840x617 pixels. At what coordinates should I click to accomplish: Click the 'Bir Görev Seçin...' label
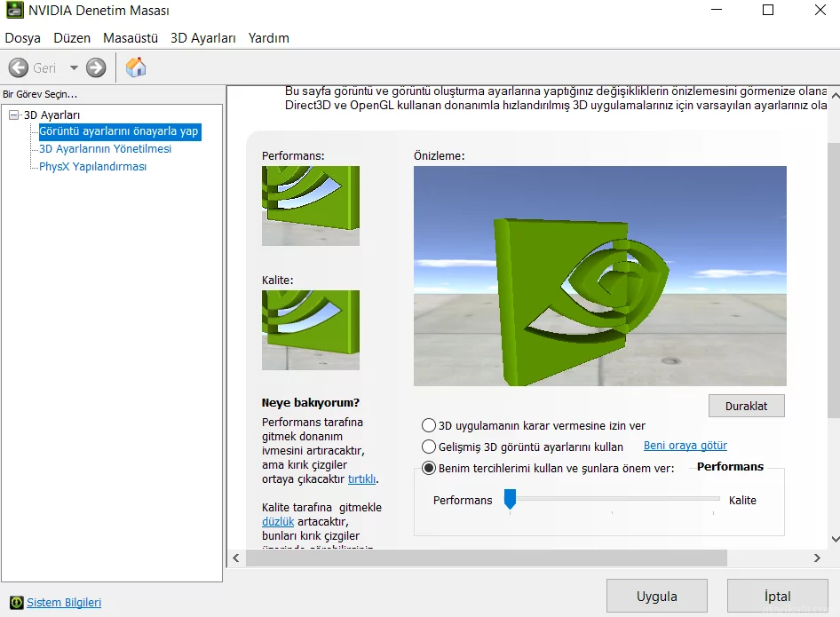tap(40, 94)
